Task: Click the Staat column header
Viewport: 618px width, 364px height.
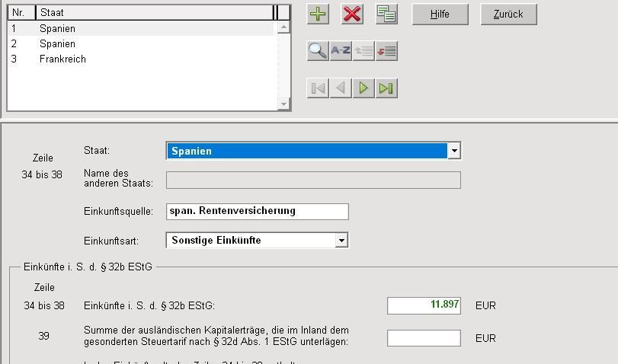Action: click(x=155, y=13)
